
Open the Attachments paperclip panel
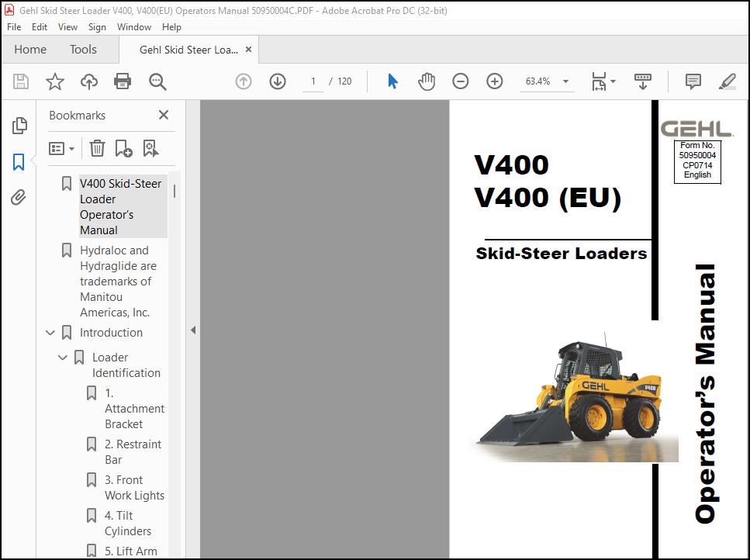coord(18,197)
